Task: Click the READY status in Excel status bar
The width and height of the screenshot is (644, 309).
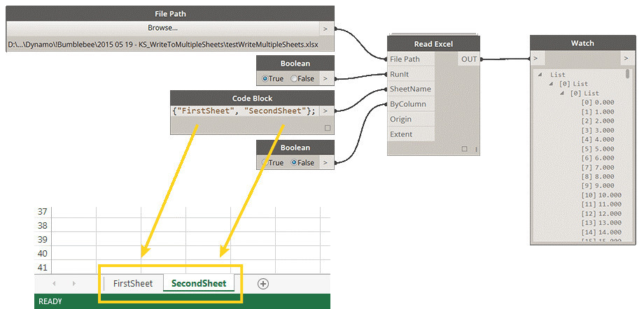Action: pos(50,301)
